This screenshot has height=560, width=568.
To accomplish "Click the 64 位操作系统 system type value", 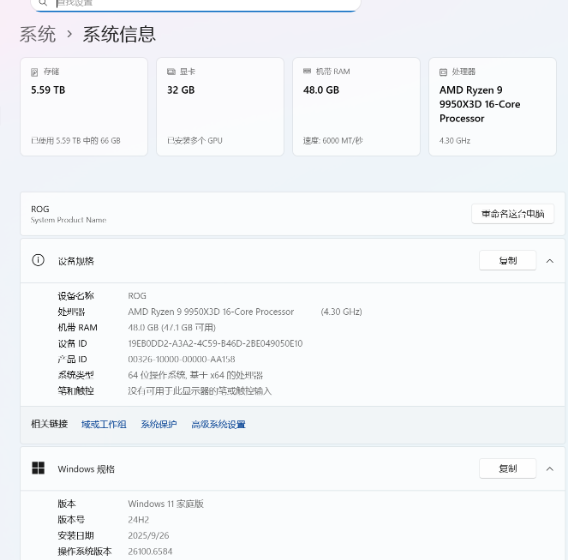I will point(196,375).
